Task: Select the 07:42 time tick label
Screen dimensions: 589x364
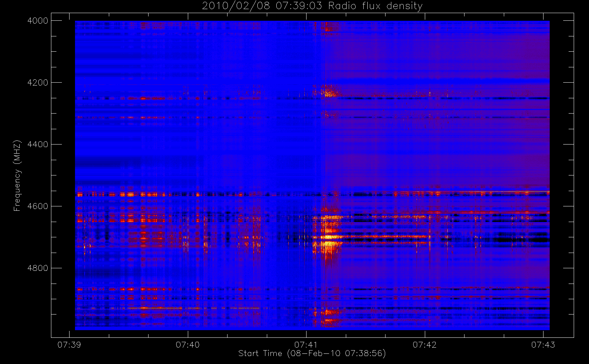Action: [x=425, y=345]
